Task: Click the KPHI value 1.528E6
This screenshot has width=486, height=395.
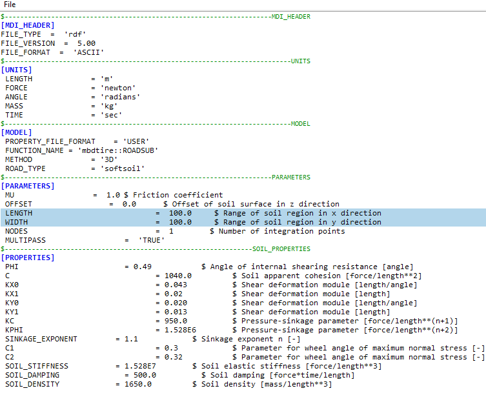Action: [180, 330]
